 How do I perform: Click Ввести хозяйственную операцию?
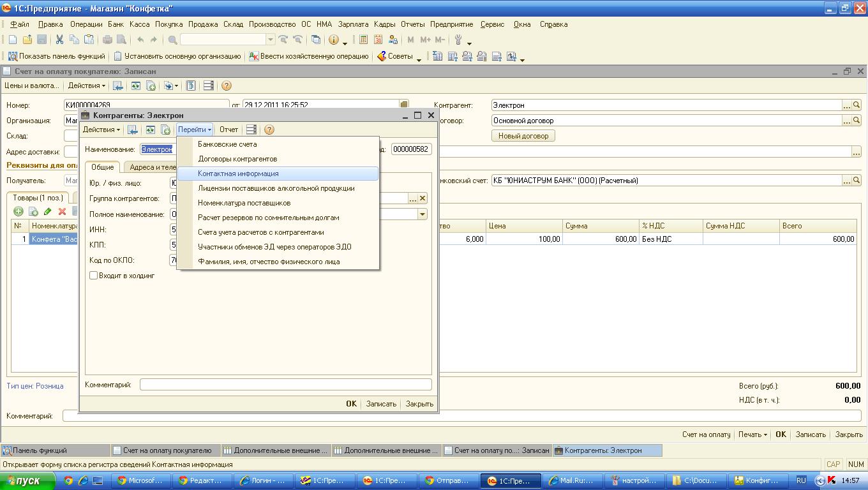309,56
